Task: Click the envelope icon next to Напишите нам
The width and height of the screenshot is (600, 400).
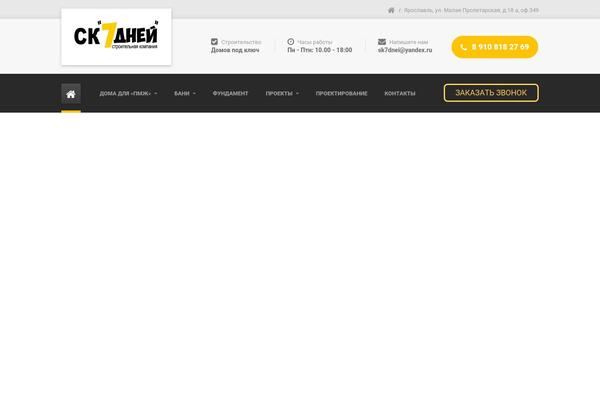Action: (382, 42)
